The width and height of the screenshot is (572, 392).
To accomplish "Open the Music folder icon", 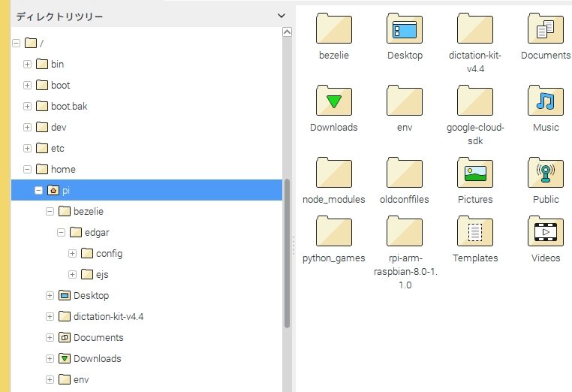I will point(546,101).
